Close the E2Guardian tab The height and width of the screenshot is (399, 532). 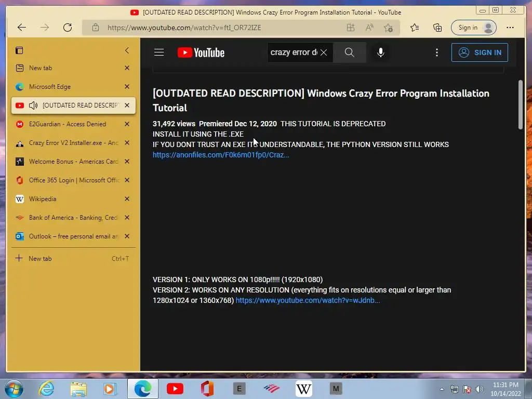pyautogui.click(x=127, y=124)
